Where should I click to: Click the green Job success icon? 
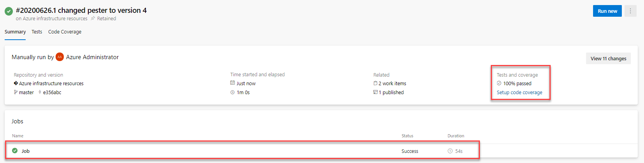15,151
